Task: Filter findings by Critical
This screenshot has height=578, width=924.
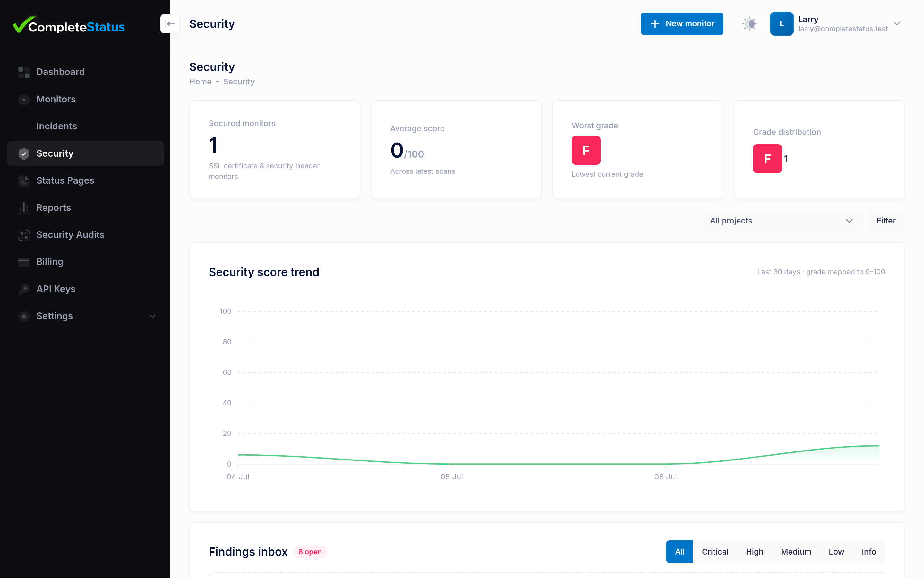Action: 715,552
